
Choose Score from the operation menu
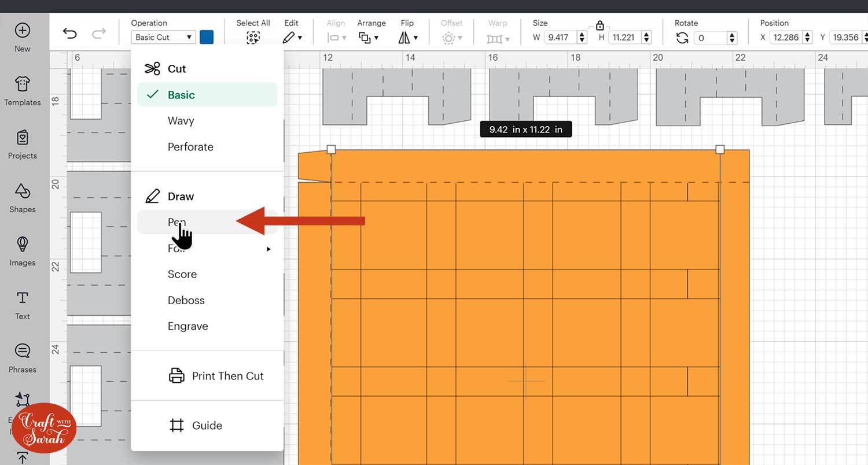point(182,274)
